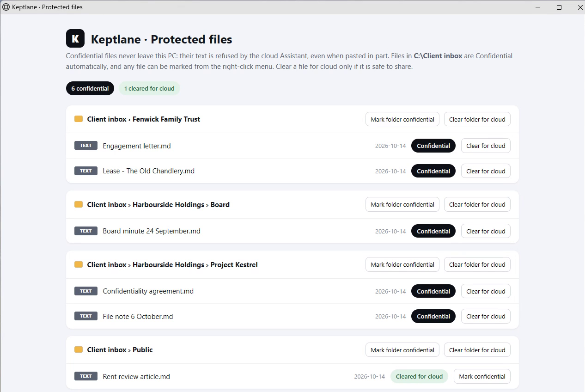Click the globe icon in title bar
This screenshot has width=585, height=392.
coord(6,7)
